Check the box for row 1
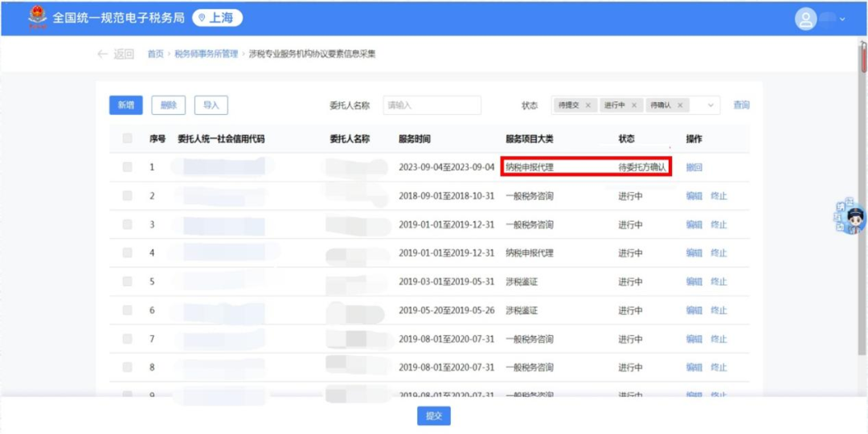 click(127, 166)
